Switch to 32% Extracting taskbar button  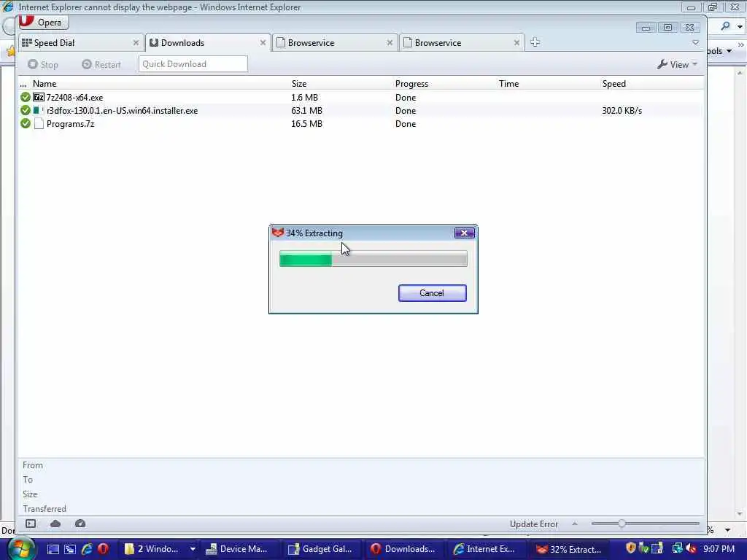coord(569,549)
